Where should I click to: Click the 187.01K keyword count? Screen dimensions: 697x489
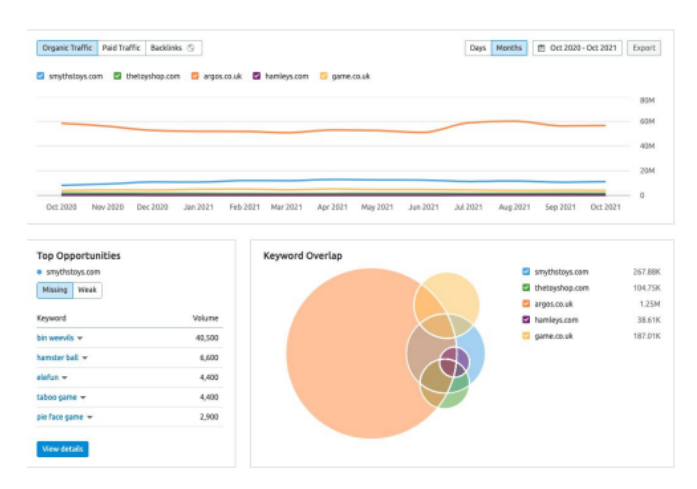(647, 336)
